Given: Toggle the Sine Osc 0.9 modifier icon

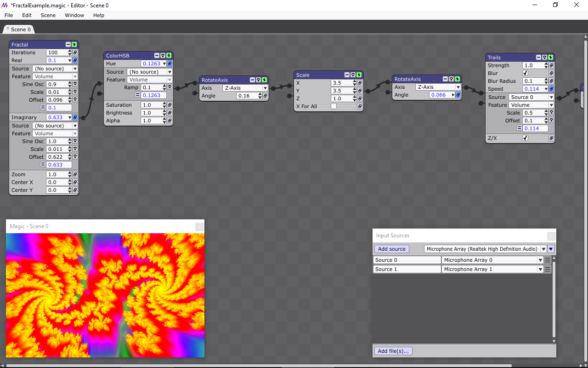Looking at the screenshot, I should [75, 84].
